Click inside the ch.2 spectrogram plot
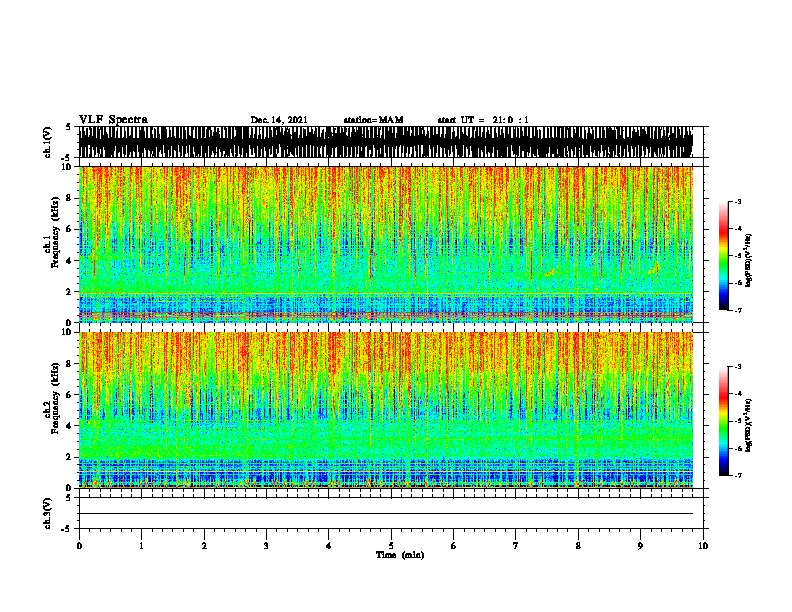The width and height of the screenshot is (792, 612). (385, 410)
